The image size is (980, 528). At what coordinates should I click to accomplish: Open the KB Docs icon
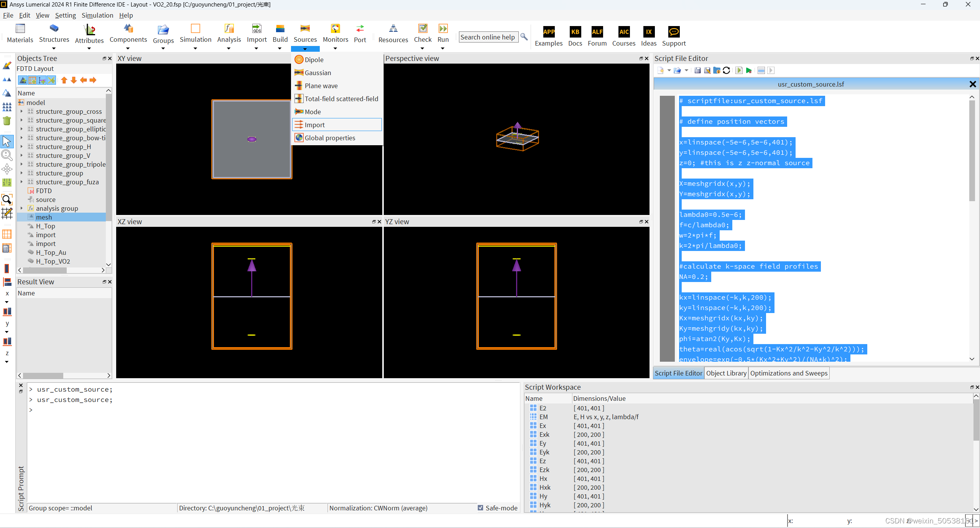[x=575, y=32]
